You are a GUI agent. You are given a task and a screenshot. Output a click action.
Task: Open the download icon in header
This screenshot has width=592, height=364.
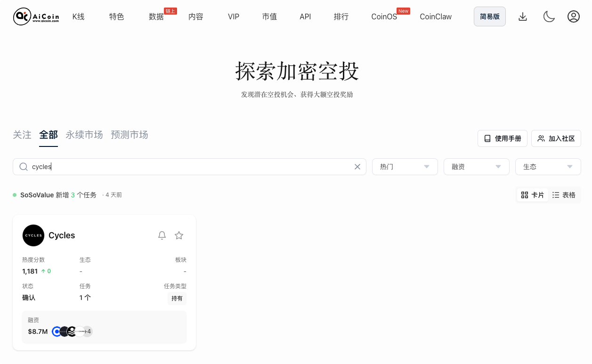click(x=522, y=16)
